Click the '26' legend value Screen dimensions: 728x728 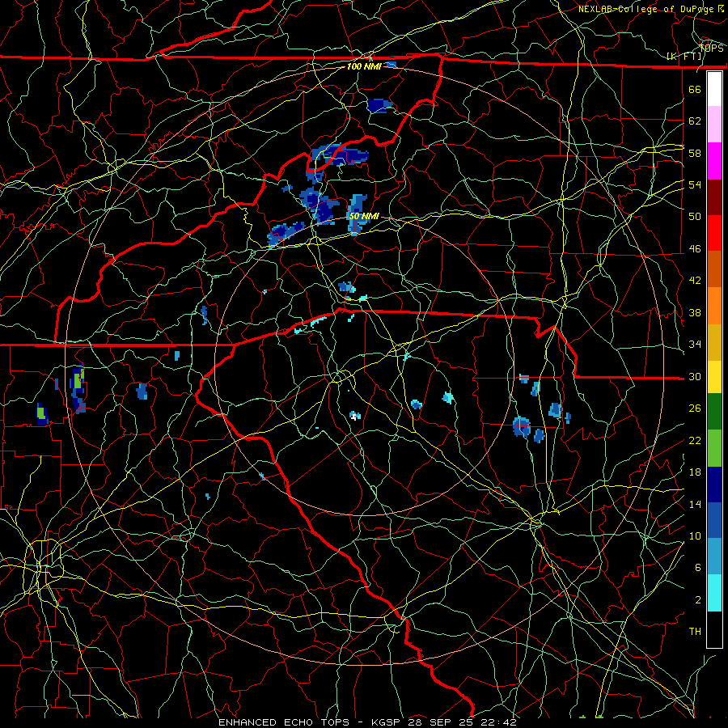click(x=695, y=408)
